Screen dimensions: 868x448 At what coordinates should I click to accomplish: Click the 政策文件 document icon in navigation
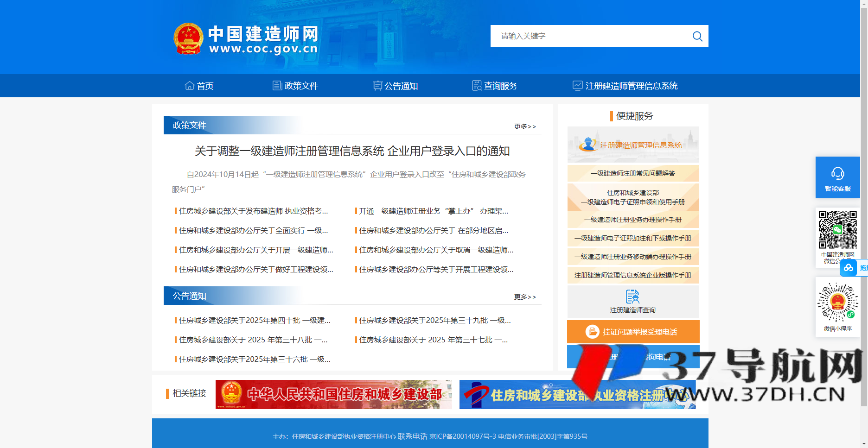pyautogui.click(x=276, y=85)
